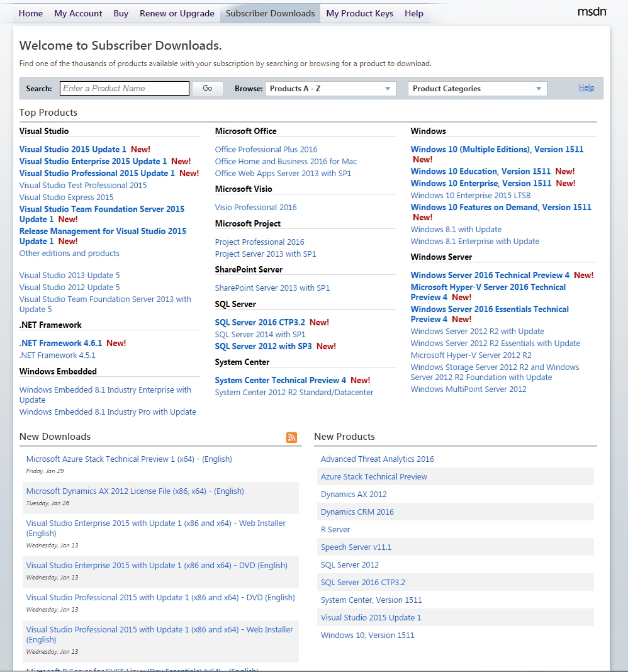
Task: Open Microsoft Hyper-V Server 2012 R2
Action: point(471,356)
